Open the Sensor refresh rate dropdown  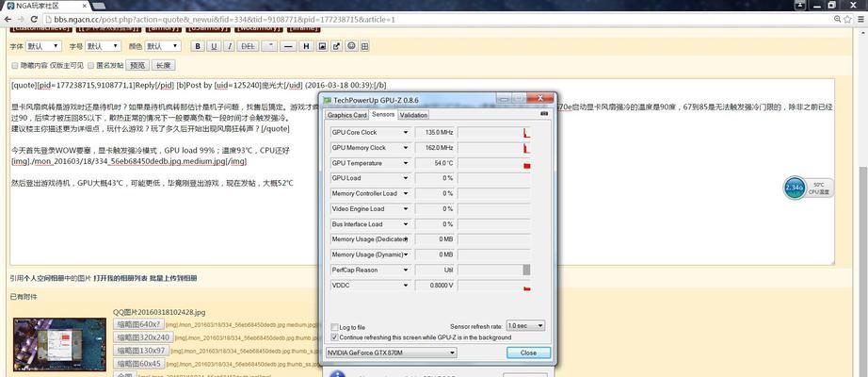tap(525, 325)
